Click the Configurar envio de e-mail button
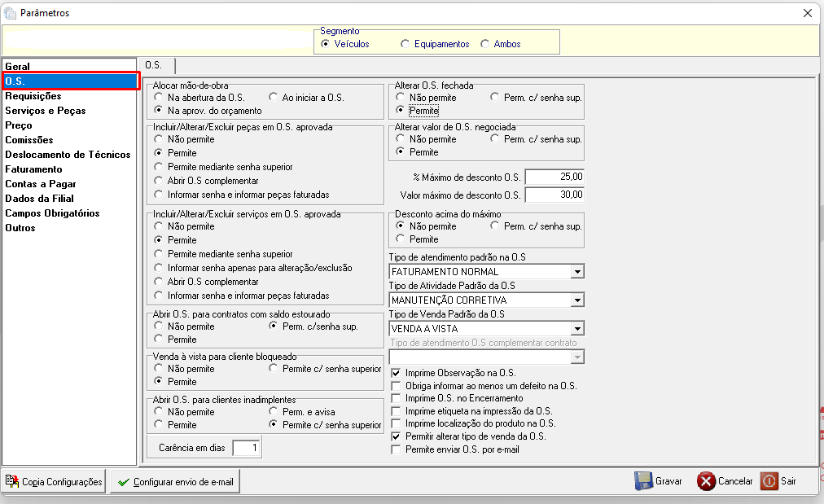824x504 pixels. [x=175, y=481]
